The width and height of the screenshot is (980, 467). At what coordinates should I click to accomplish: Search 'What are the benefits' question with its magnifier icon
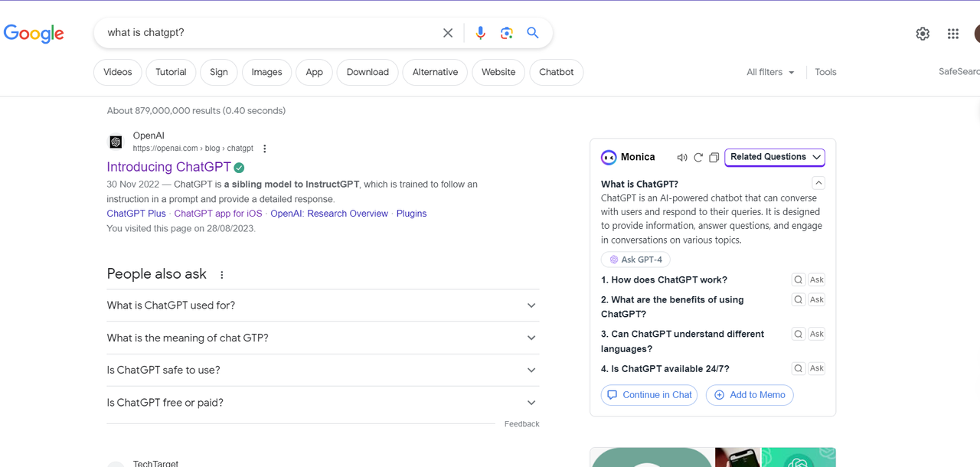pyautogui.click(x=799, y=299)
